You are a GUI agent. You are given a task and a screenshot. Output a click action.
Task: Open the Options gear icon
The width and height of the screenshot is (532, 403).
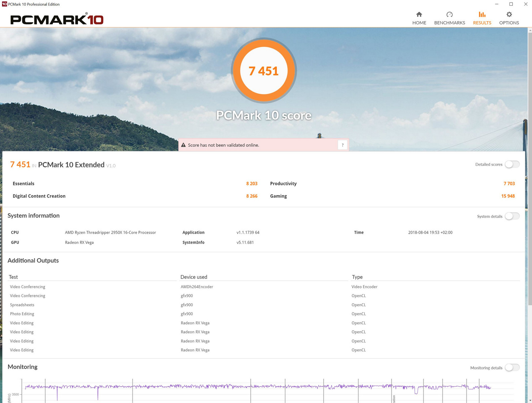(509, 14)
